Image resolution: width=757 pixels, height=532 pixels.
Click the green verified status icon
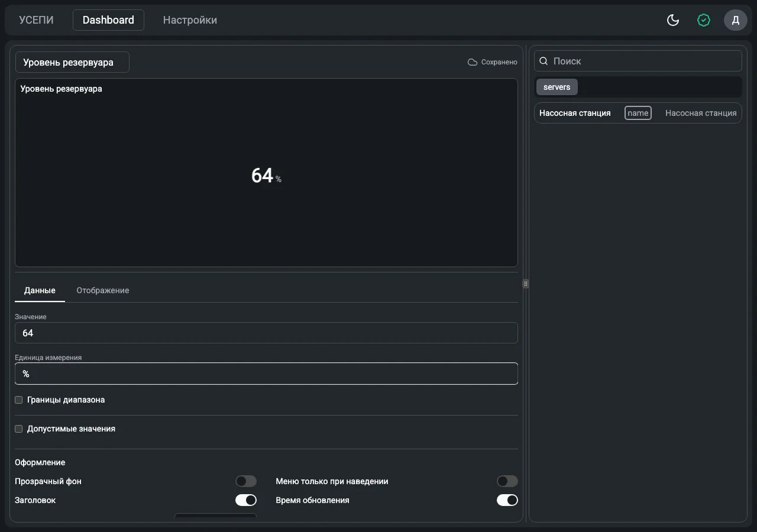coord(704,20)
